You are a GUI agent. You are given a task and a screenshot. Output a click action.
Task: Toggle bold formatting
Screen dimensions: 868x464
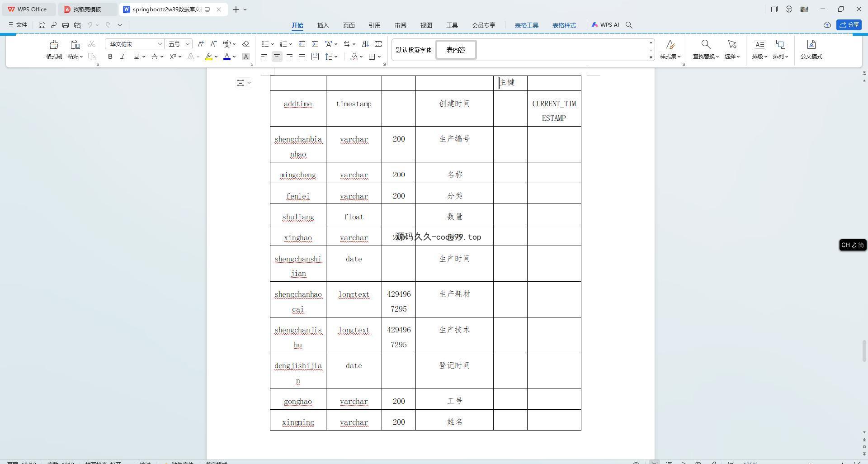110,57
